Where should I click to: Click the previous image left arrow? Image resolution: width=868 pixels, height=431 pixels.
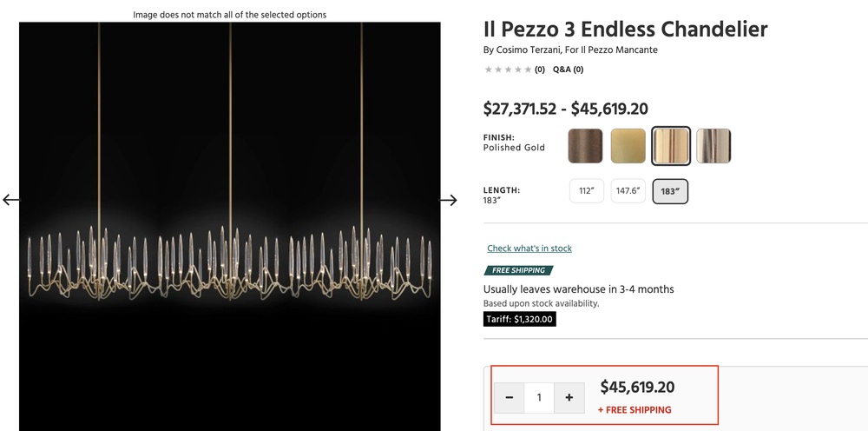(11, 200)
